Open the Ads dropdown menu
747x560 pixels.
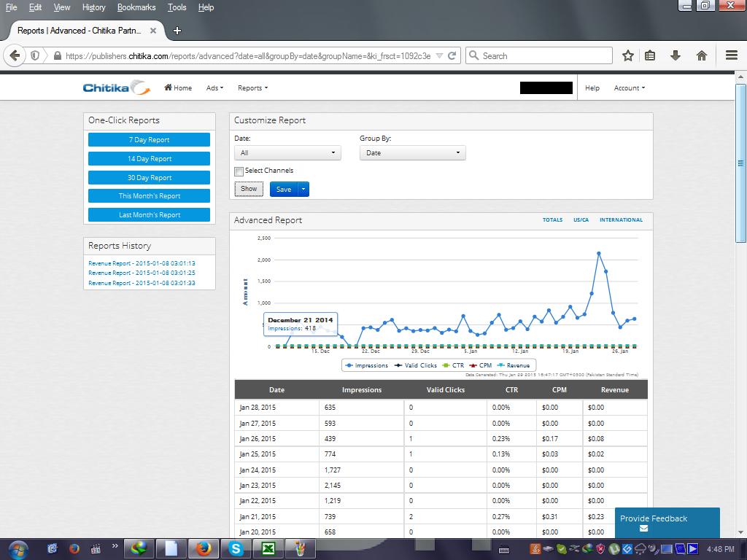pyautogui.click(x=215, y=88)
